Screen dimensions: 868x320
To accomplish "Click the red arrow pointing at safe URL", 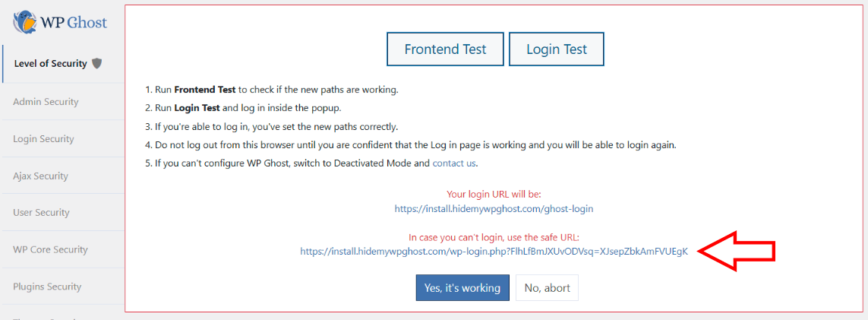I will click(737, 251).
